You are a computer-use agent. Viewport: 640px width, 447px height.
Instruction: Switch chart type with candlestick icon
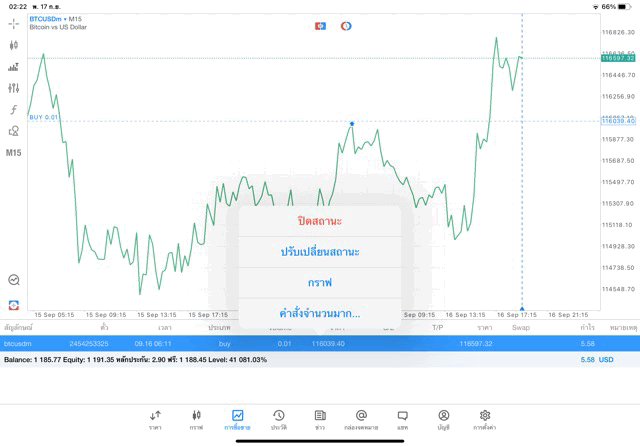tap(14, 45)
